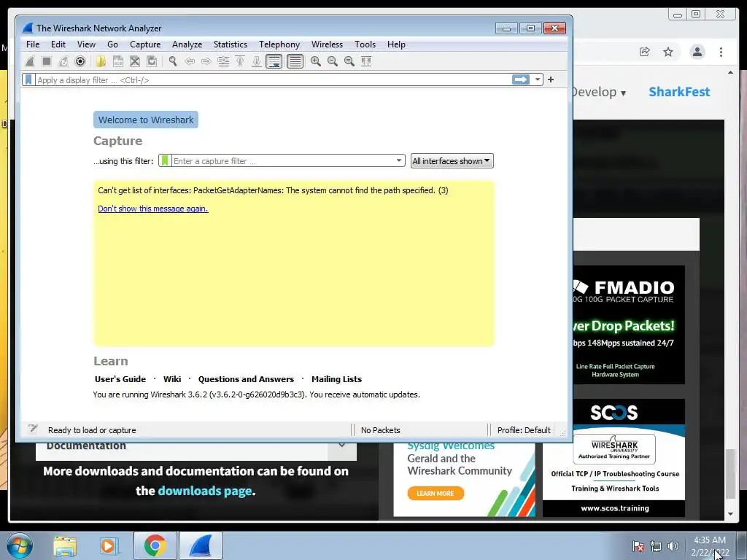747x560 pixels.
Task: Open the volume icon in system tray
Action: click(673, 546)
